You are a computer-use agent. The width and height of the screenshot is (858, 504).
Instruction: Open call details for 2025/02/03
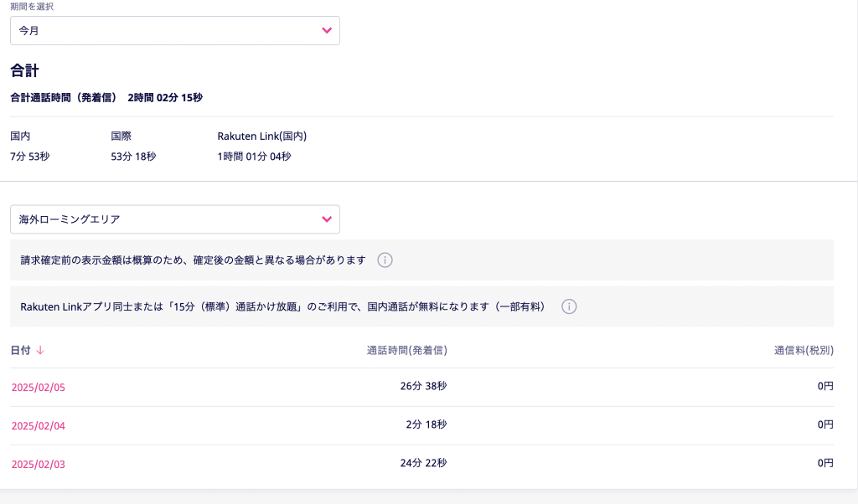pyautogui.click(x=38, y=464)
